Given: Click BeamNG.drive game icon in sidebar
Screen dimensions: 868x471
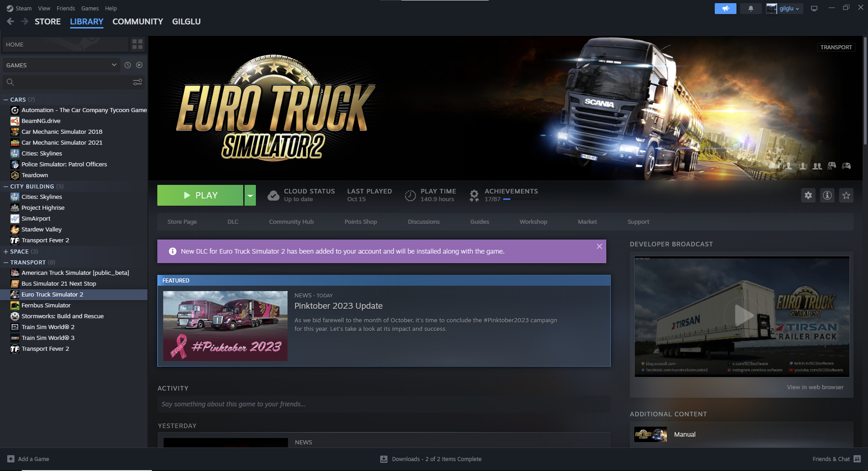Looking at the screenshot, I should click(15, 121).
